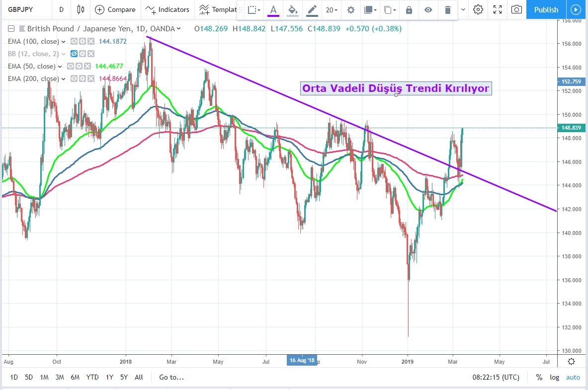This screenshot has height=390, width=588.
Task: Click the Compare symbol button
Action: pyautogui.click(x=115, y=9)
